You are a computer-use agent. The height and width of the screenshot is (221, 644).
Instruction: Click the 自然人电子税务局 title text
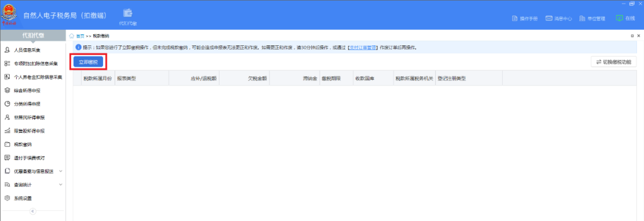pyautogui.click(x=66, y=15)
